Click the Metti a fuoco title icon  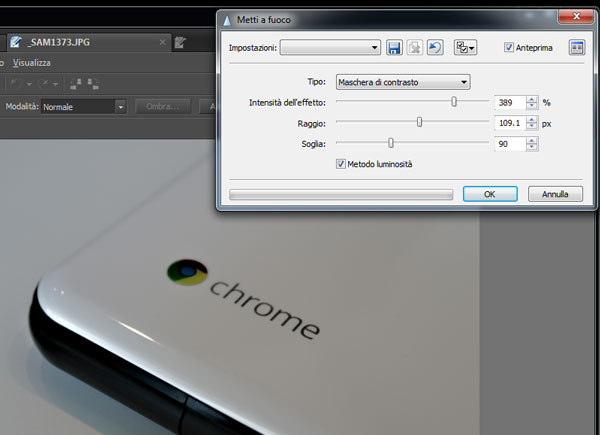click(x=227, y=20)
